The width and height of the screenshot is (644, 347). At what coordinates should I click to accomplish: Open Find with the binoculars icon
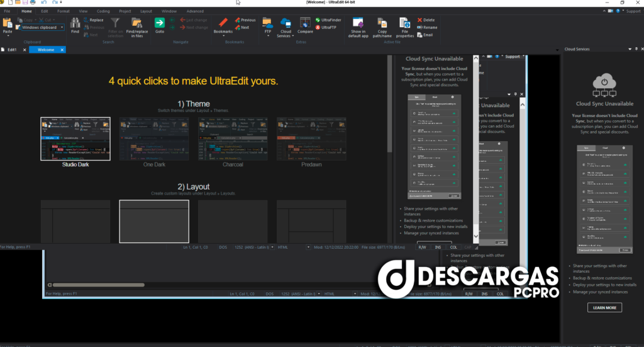pyautogui.click(x=75, y=23)
